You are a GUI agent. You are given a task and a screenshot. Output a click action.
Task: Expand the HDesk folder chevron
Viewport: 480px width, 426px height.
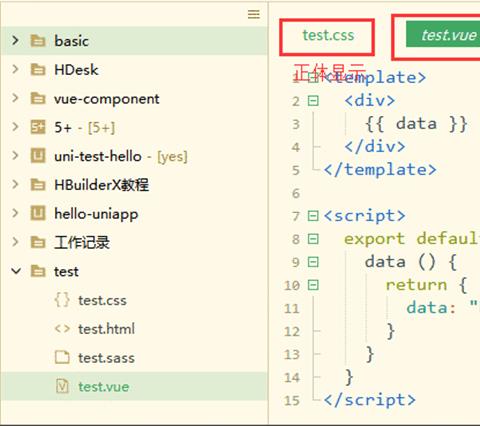(x=15, y=69)
